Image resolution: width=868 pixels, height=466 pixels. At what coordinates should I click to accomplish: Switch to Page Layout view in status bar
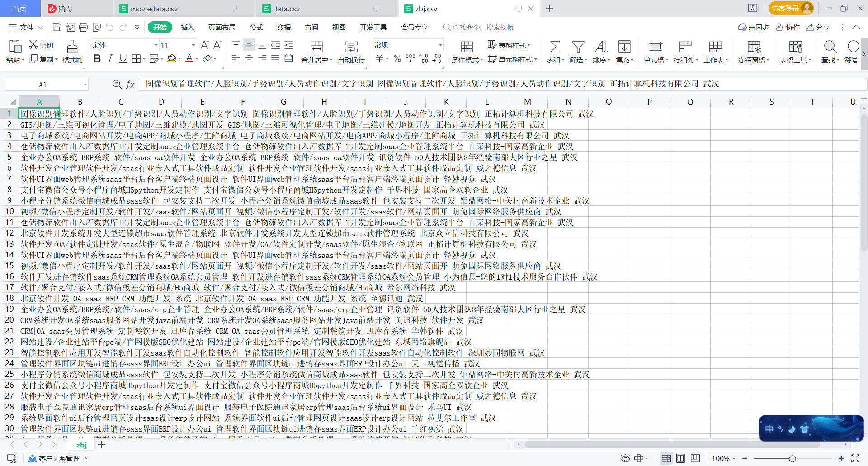[x=680, y=458]
